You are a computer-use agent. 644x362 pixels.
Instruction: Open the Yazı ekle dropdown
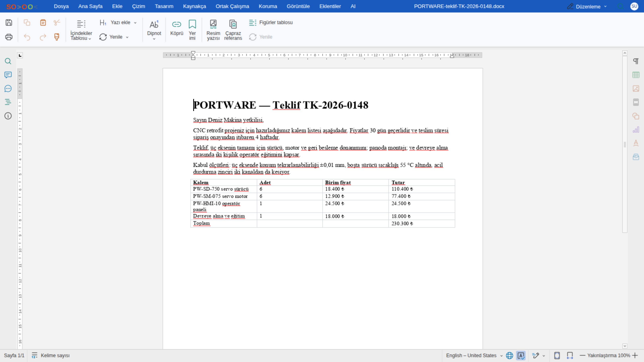click(x=118, y=23)
